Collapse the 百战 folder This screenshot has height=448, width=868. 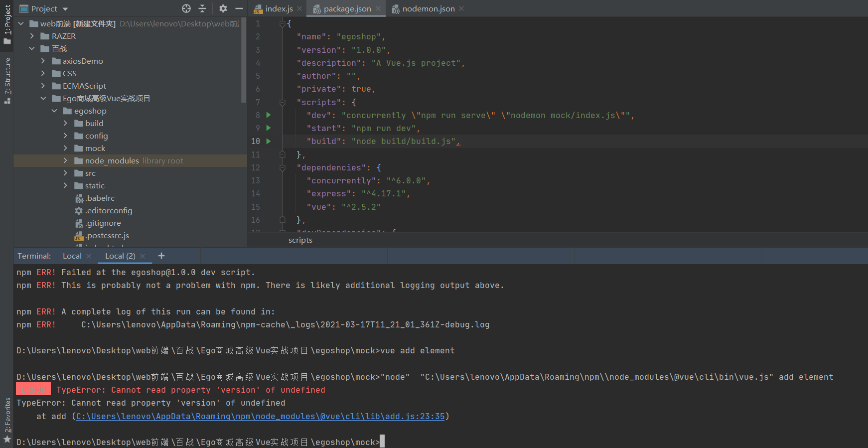[x=32, y=48]
